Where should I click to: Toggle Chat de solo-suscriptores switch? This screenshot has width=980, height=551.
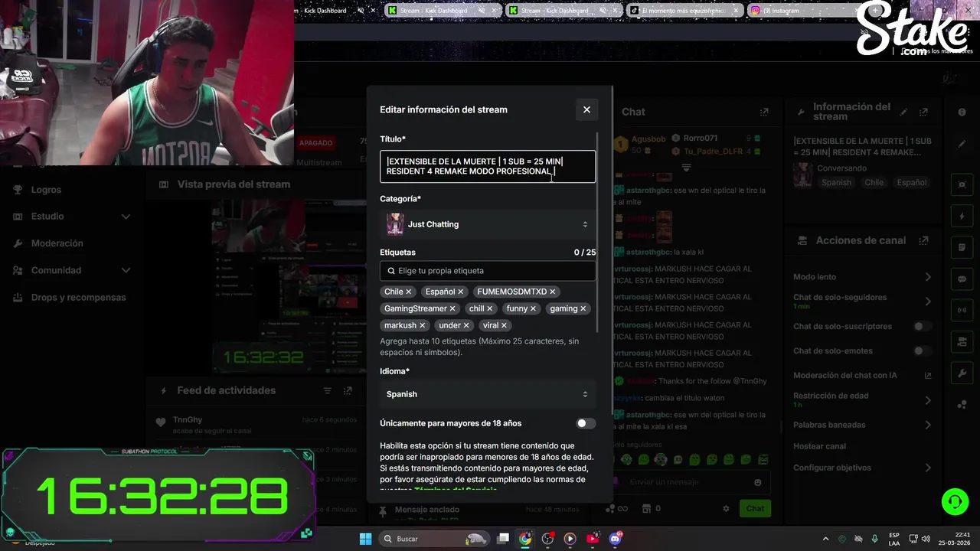923,326
